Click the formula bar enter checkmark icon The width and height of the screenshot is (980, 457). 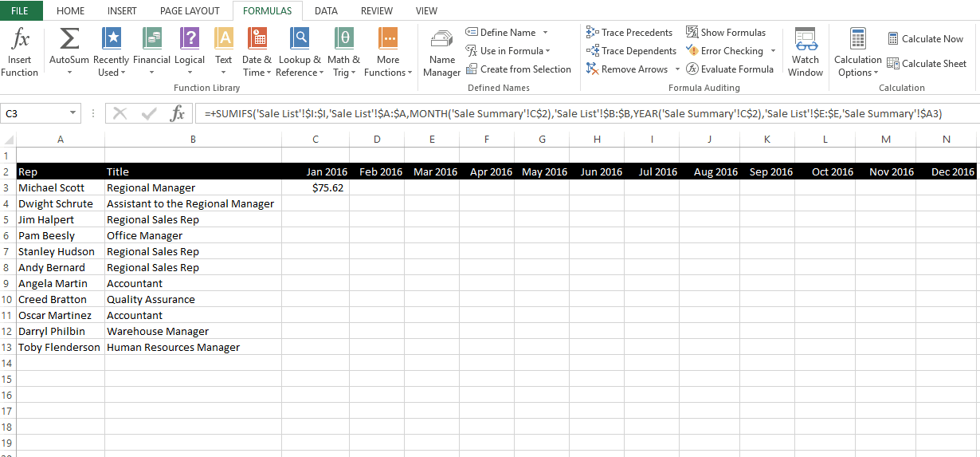[149, 114]
